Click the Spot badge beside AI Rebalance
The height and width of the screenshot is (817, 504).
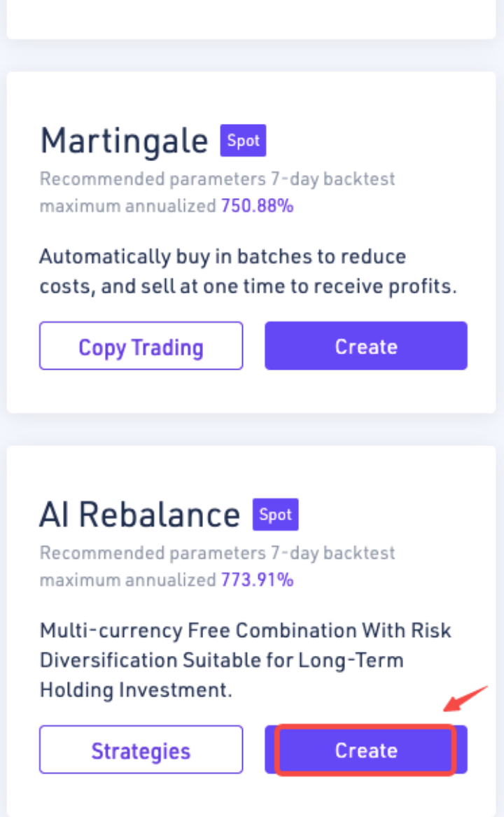275,515
